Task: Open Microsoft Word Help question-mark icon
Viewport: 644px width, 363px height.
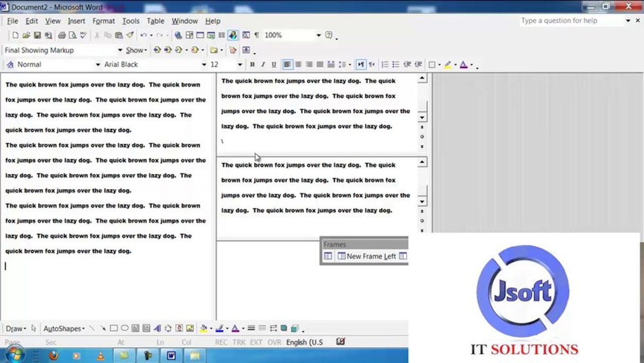Action: [x=329, y=35]
